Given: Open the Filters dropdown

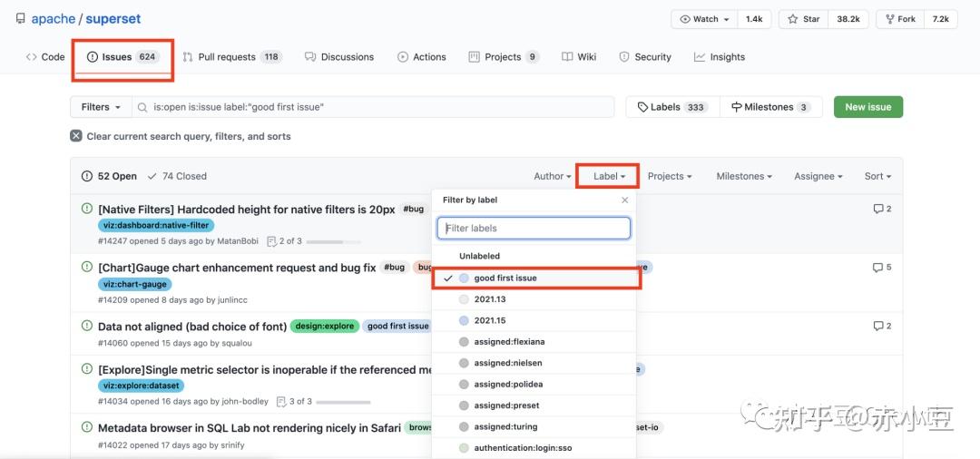Looking at the screenshot, I should pyautogui.click(x=101, y=107).
